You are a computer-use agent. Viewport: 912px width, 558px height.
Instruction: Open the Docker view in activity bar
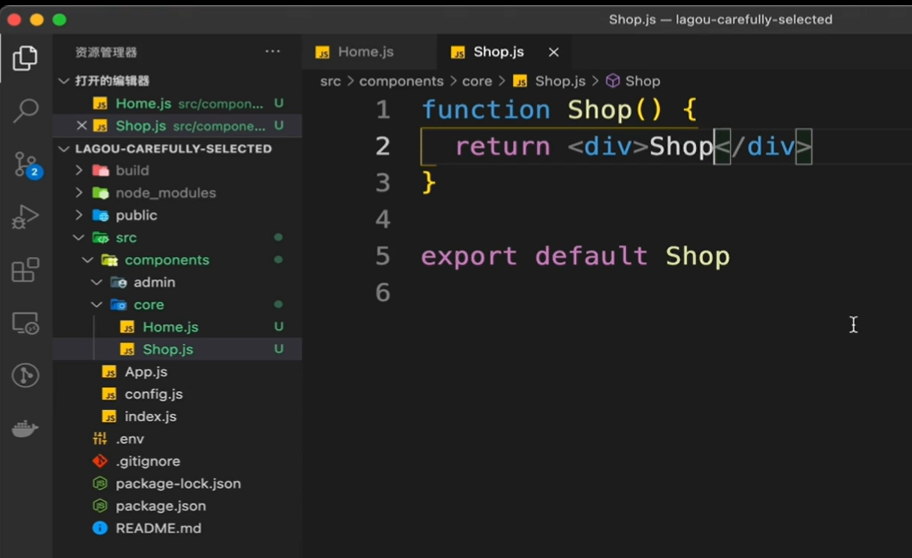25,429
